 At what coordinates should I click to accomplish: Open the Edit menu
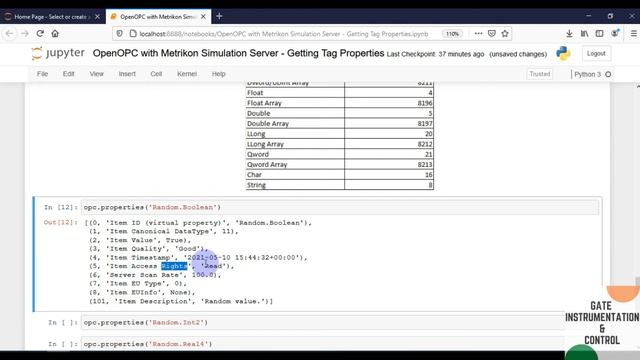point(69,74)
